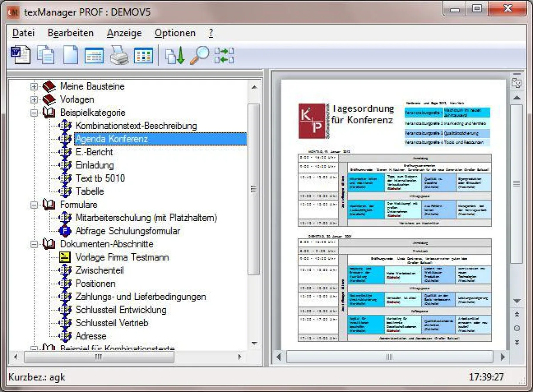The width and height of the screenshot is (533, 392).
Task: Click the printer icon in toolbar
Action: (119, 55)
